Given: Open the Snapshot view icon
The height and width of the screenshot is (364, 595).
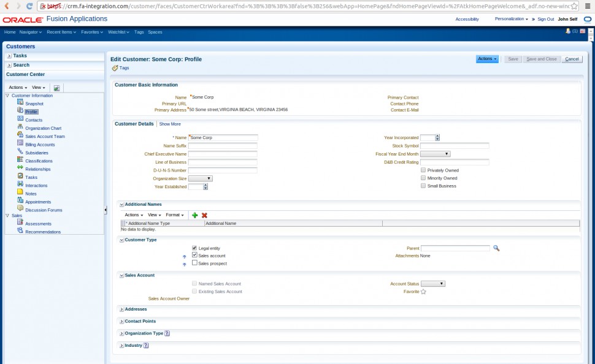Looking at the screenshot, I should [x=21, y=104].
